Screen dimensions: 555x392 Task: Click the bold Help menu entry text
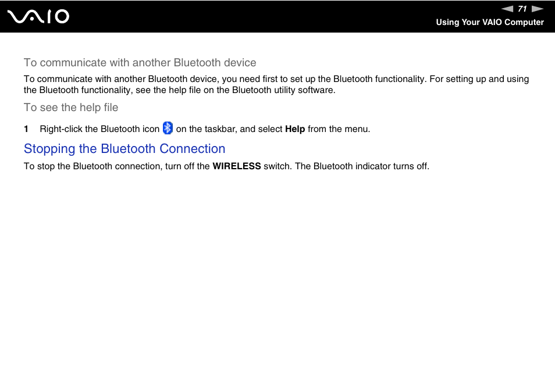295,129
